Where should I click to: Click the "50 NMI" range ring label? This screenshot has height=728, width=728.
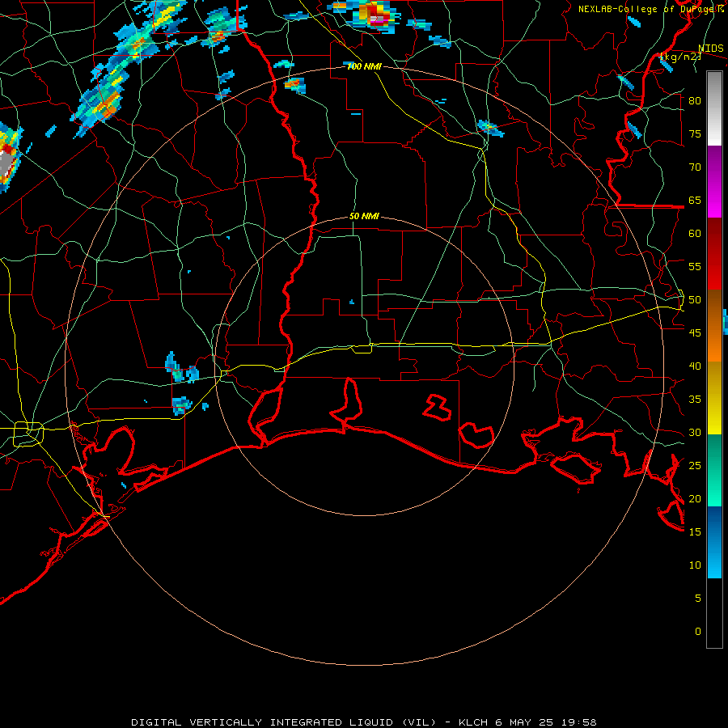(x=364, y=216)
